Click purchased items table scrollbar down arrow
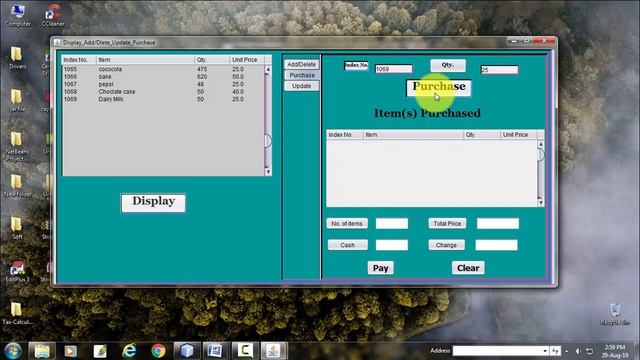This screenshot has height=360, width=640. pos(541,202)
